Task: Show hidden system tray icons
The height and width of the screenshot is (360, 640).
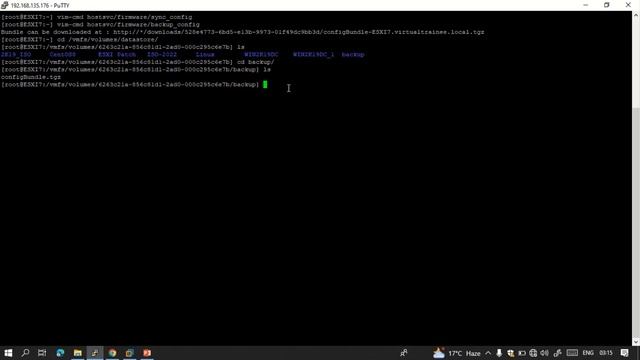Action: coord(488,353)
